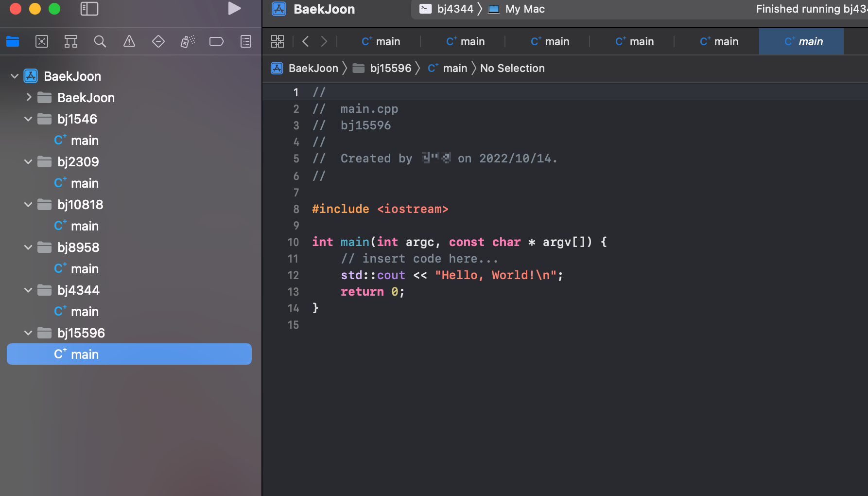Viewport: 868px width, 496px height.
Task: Open the Debug navigator spray icon
Action: coord(188,41)
